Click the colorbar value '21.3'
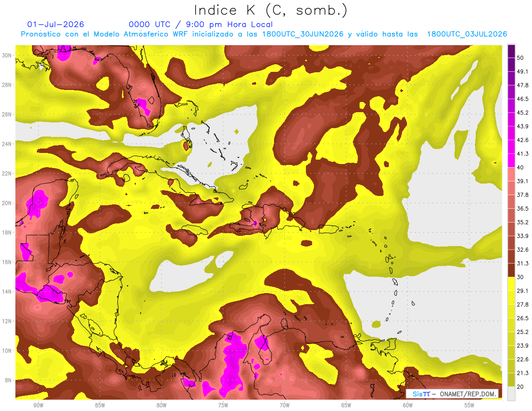Screen dimensions: 532x411 click(523, 373)
